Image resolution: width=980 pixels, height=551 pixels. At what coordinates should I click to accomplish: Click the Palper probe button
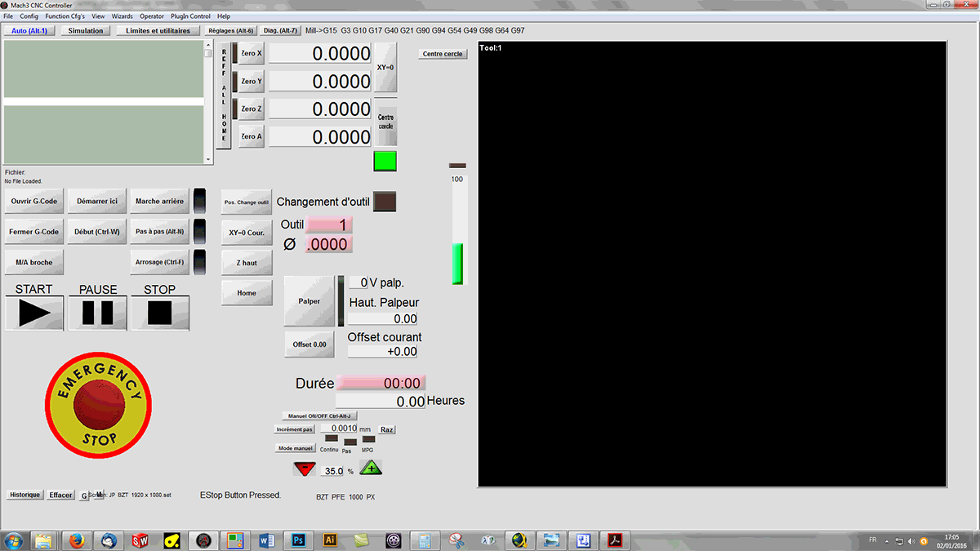(x=310, y=301)
